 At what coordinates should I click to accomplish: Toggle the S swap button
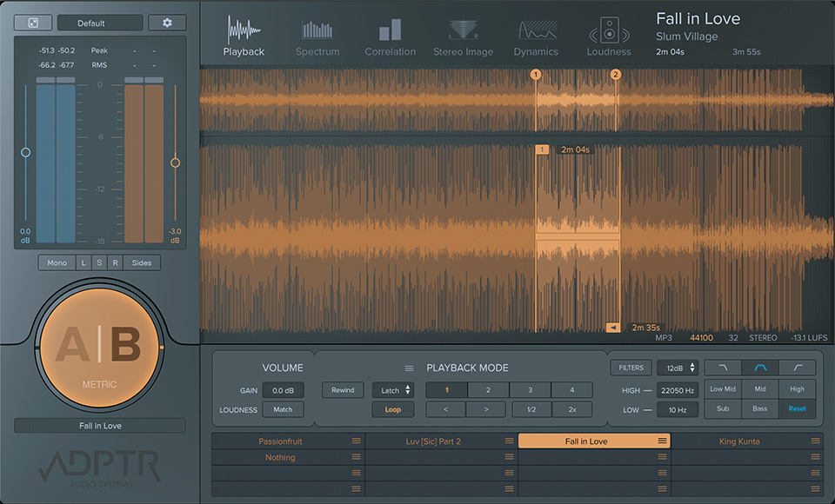[99, 263]
